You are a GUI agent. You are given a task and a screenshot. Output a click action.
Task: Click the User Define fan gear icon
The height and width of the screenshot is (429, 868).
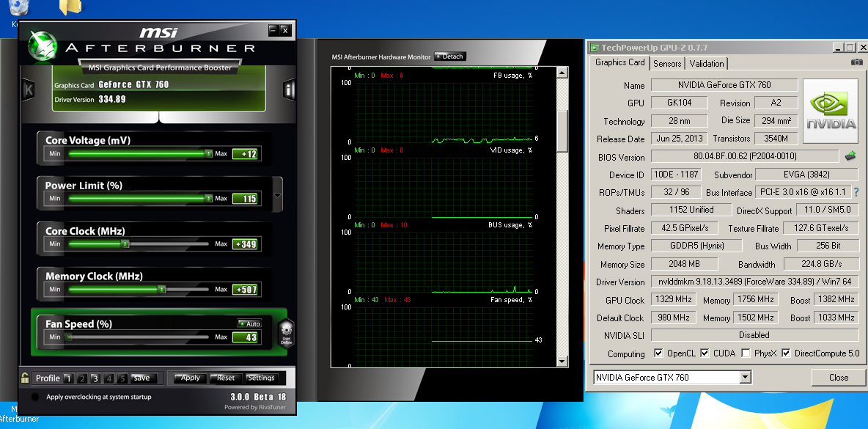[286, 333]
